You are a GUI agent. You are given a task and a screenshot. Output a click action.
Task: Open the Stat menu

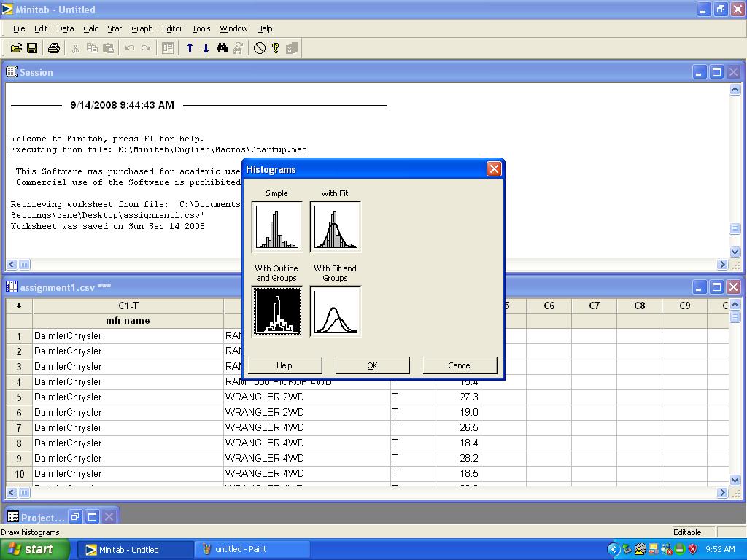click(x=115, y=28)
